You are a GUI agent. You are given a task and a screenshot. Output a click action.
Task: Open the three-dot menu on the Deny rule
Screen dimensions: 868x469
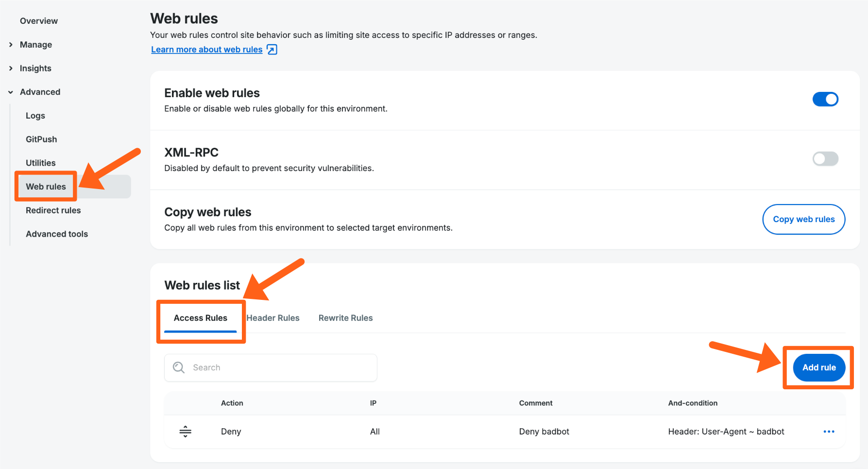point(829,432)
